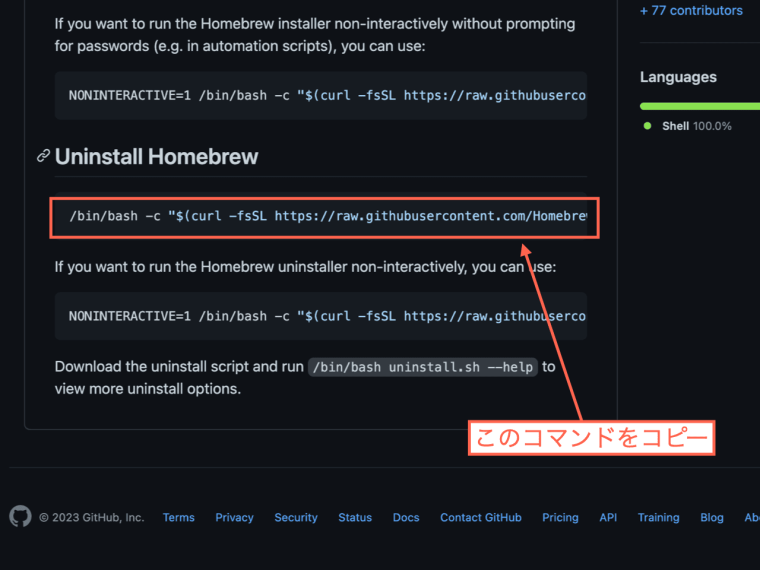Open the + 77 contributors link

(x=691, y=11)
